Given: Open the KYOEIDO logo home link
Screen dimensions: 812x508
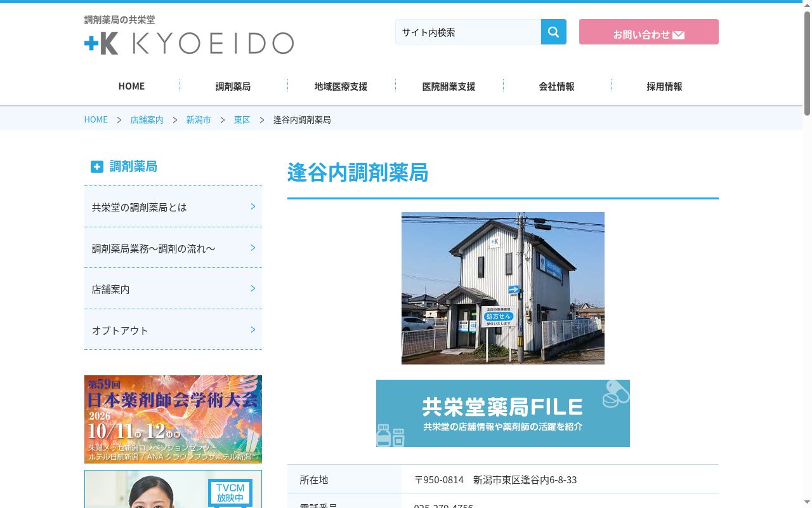Looking at the screenshot, I should (189, 43).
